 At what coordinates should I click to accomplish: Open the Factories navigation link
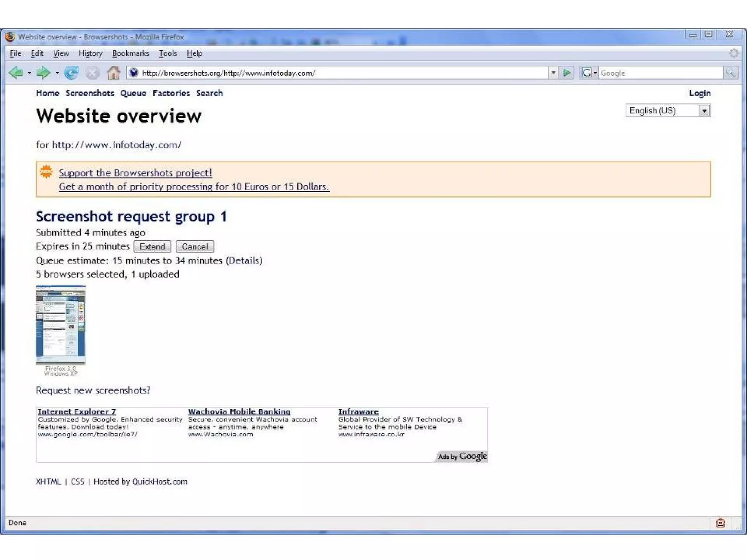click(x=171, y=93)
